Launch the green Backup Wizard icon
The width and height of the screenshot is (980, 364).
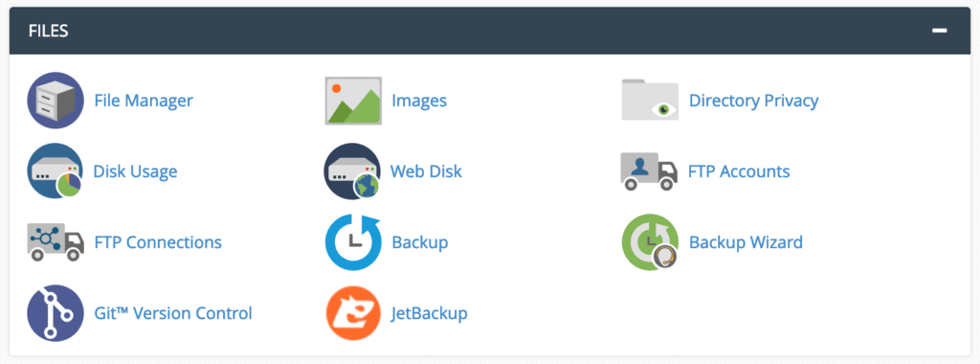[650, 242]
